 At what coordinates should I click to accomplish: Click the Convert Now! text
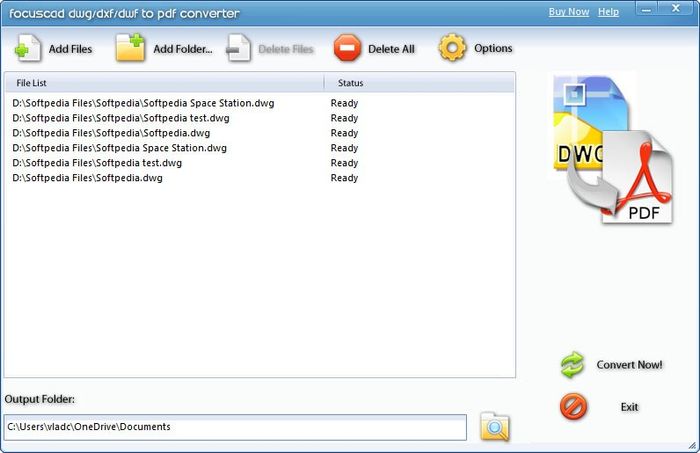coord(629,365)
